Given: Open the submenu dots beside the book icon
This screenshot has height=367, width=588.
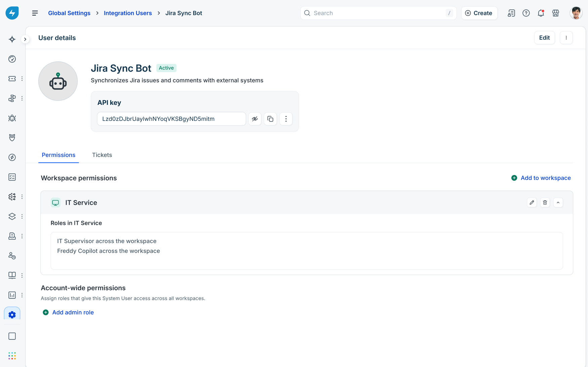Looking at the screenshot, I should [x=22, y=275].
